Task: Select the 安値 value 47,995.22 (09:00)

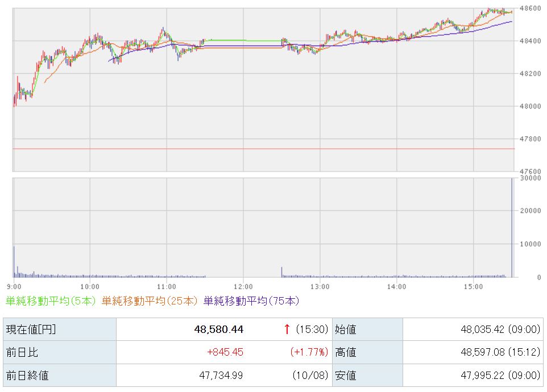Action: pyautogui.click(x=498, y=375)
